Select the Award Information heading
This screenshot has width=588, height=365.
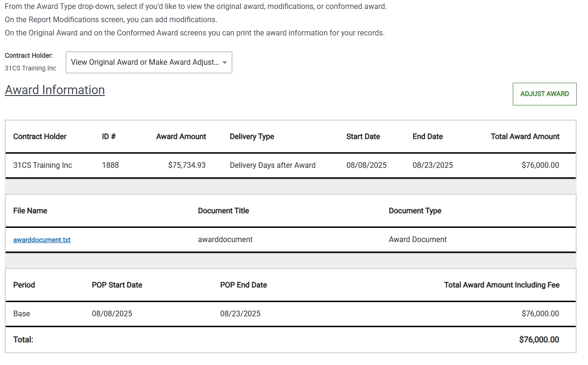pos(54,90)
